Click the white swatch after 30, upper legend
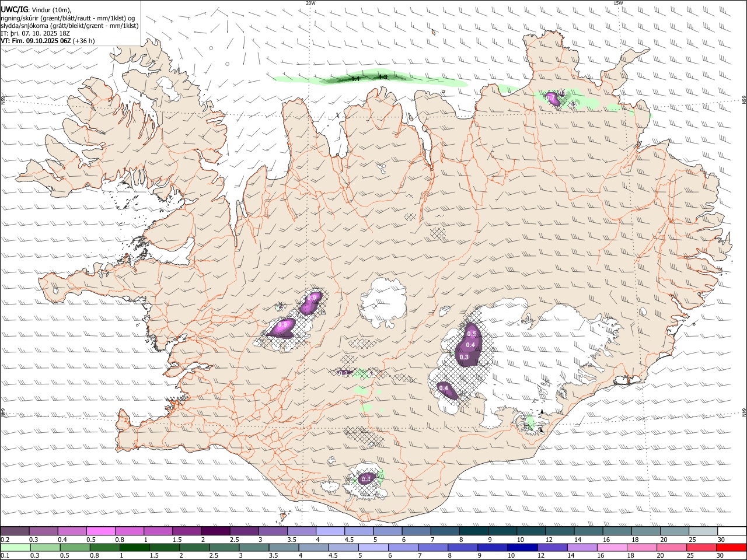747x560 pixels. (x=732, y=531)
